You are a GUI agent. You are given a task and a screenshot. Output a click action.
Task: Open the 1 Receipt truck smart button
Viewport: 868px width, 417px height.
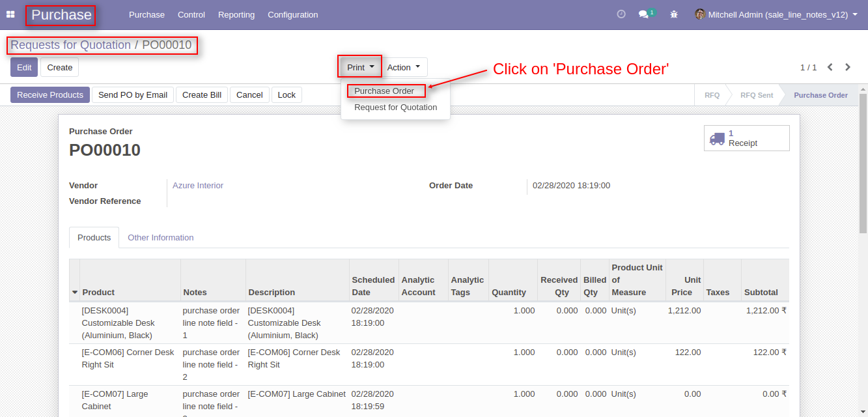tap(746, 137)
